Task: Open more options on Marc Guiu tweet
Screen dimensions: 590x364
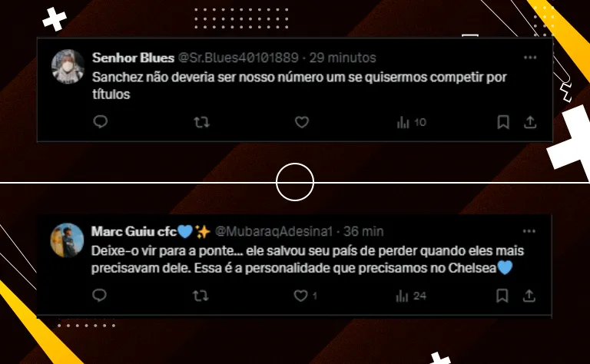Action: (x=529, y=231)
